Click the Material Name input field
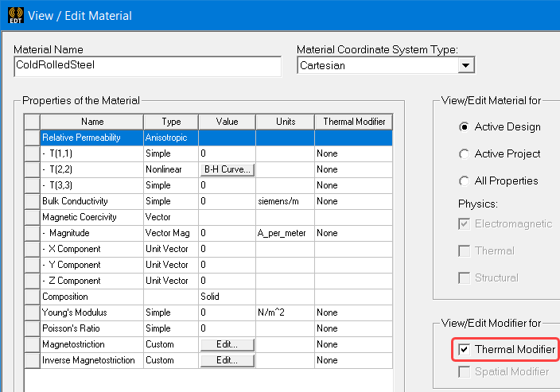The width and height of the screenshot is (560, 392). coord(147,66)
